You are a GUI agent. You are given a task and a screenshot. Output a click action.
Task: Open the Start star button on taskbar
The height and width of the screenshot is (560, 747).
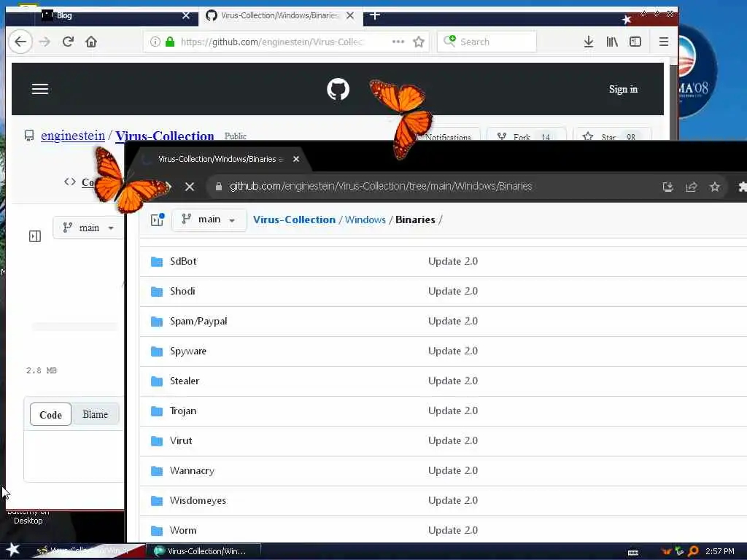point(13,550)
